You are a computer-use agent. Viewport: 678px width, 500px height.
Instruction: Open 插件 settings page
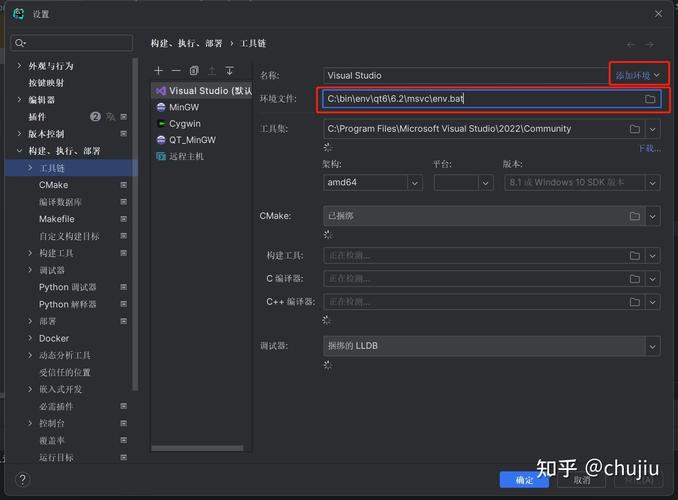click(x=37, y=117)
